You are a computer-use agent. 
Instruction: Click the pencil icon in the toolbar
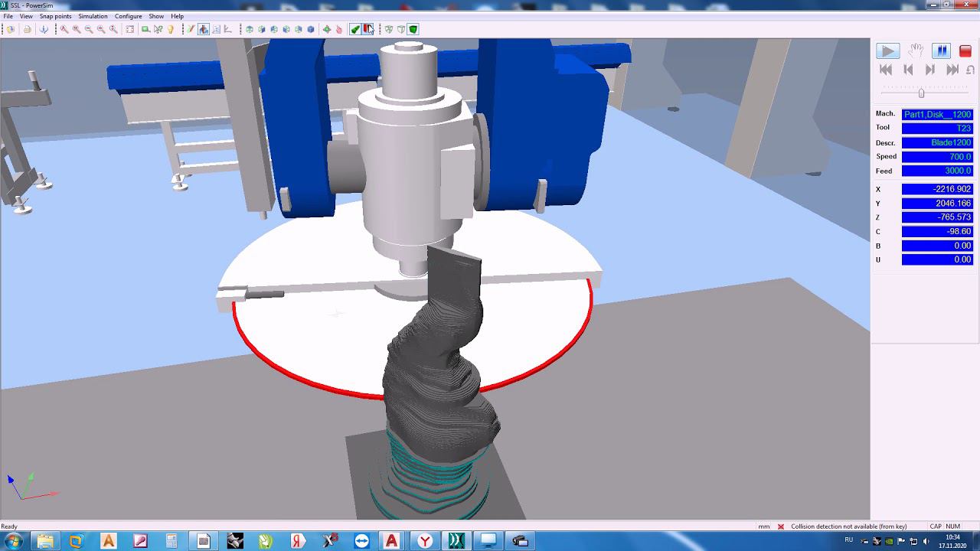(191, 29)
